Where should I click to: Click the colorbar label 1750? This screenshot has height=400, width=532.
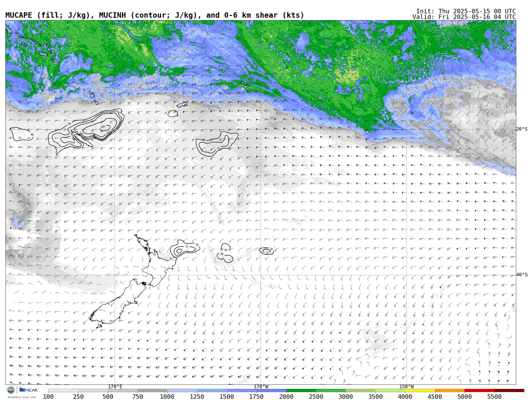tap(256, 397)
